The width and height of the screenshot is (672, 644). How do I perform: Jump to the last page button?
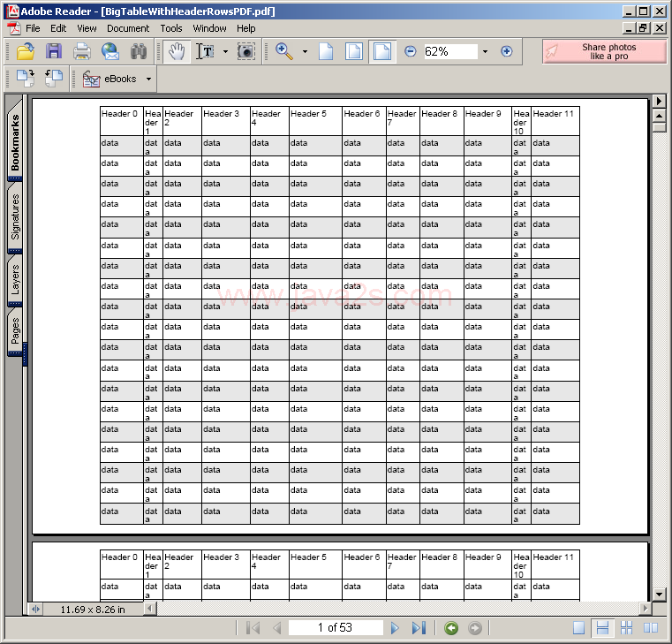pos(419,628)
